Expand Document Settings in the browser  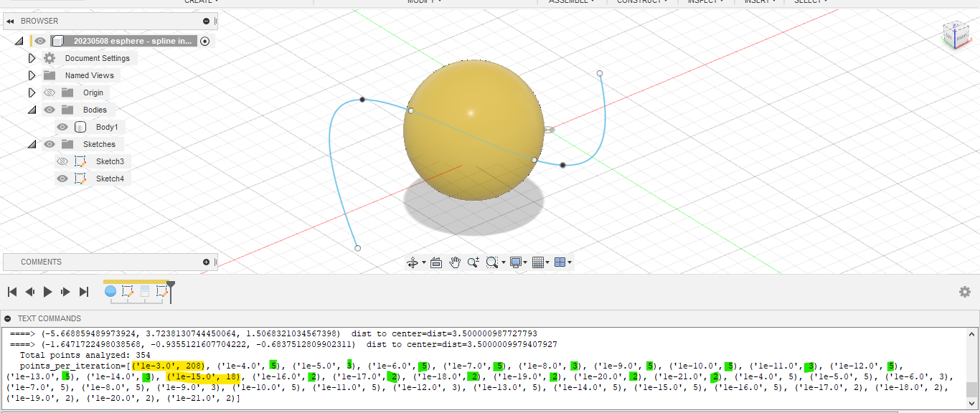pyautogui.click(x=32, y=57)
